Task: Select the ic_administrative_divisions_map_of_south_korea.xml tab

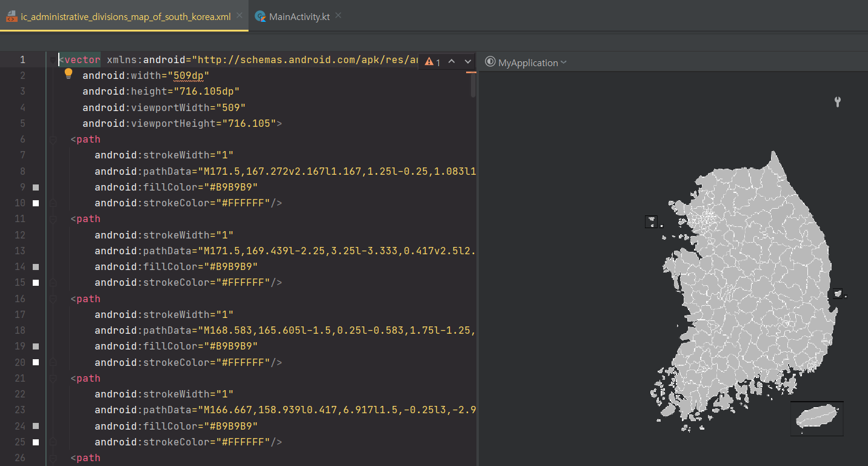Action: click(x=121, y=17)
